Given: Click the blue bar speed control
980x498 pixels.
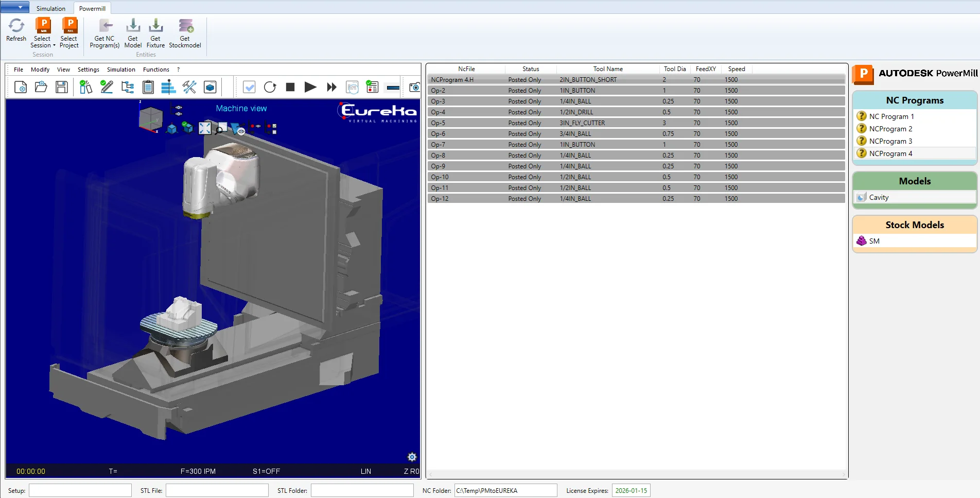Looking at the screenshot, I should coord(393,88).
